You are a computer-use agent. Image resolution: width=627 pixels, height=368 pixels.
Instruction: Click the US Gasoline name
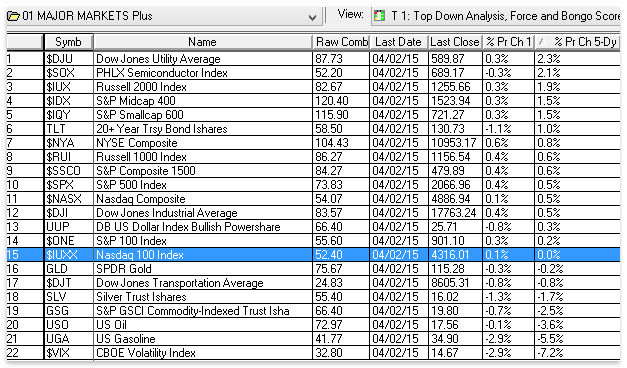coord(126,339)
